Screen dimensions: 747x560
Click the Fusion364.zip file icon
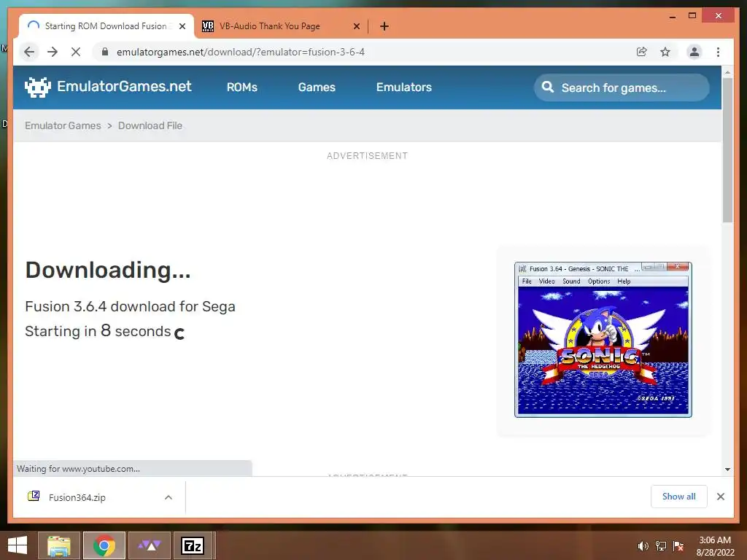pyautogui.click(x=34, y=497)
